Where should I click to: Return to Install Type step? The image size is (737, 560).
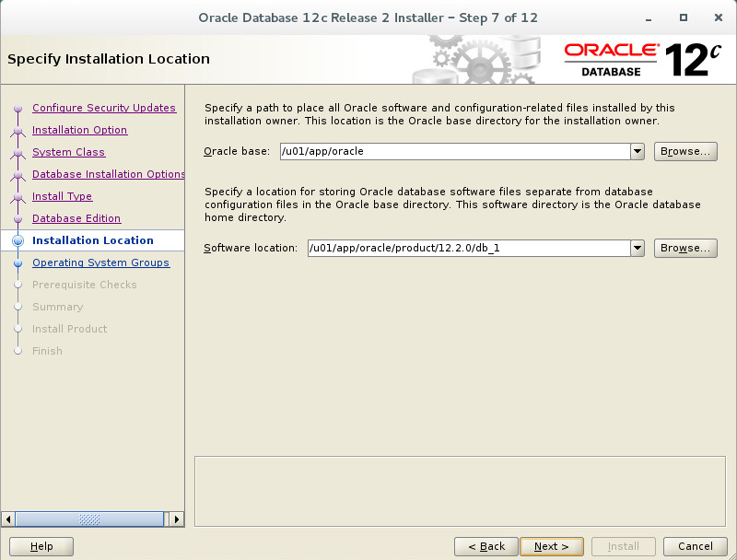click(x=62, y=196)
